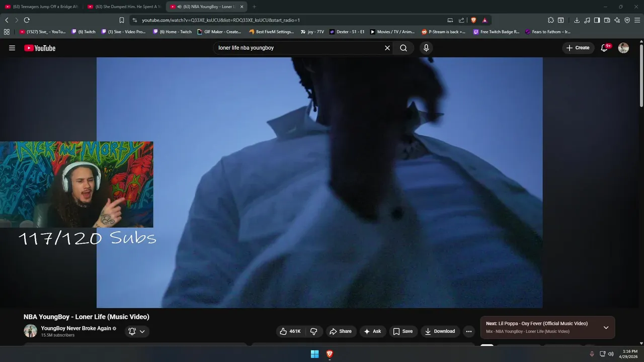Download the Loner Life video
The image size is (644, 362).
click(440, 331)
